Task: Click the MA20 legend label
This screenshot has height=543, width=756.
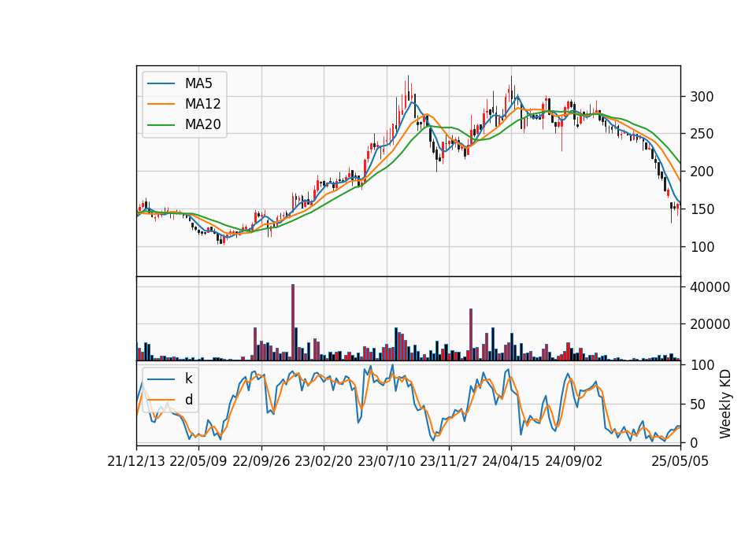Action: click(202, 124)
